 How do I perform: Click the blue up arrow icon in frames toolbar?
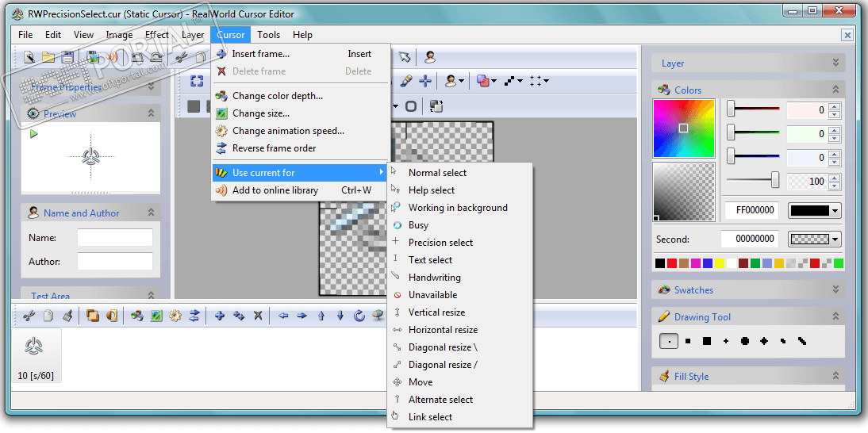(321, 316)
